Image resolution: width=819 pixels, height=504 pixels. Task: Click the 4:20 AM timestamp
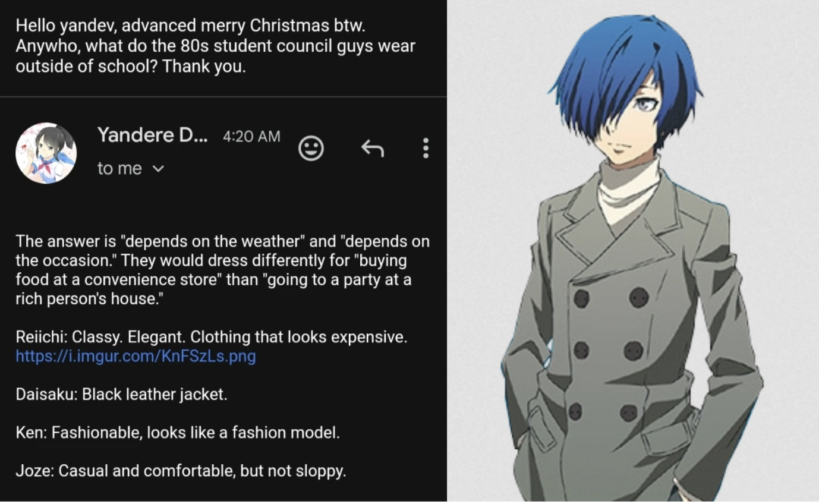(x=251, y=137)
